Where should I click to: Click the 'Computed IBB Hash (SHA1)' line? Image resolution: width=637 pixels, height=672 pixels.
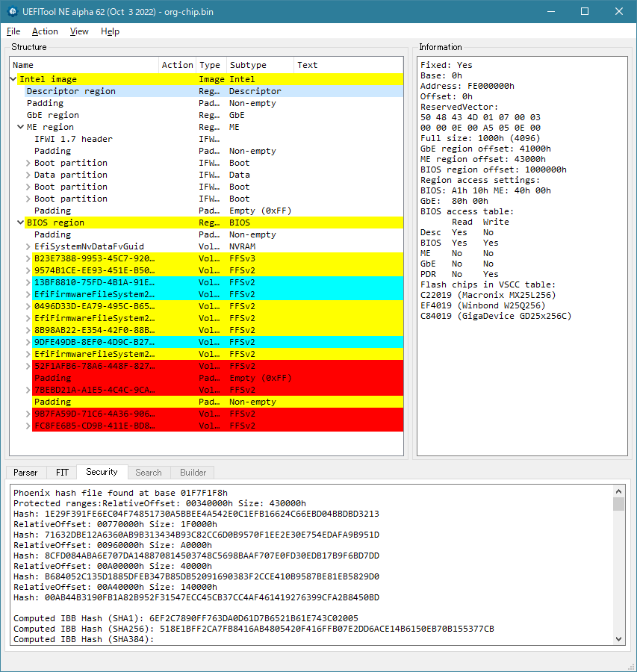click(x=186, y=618)
